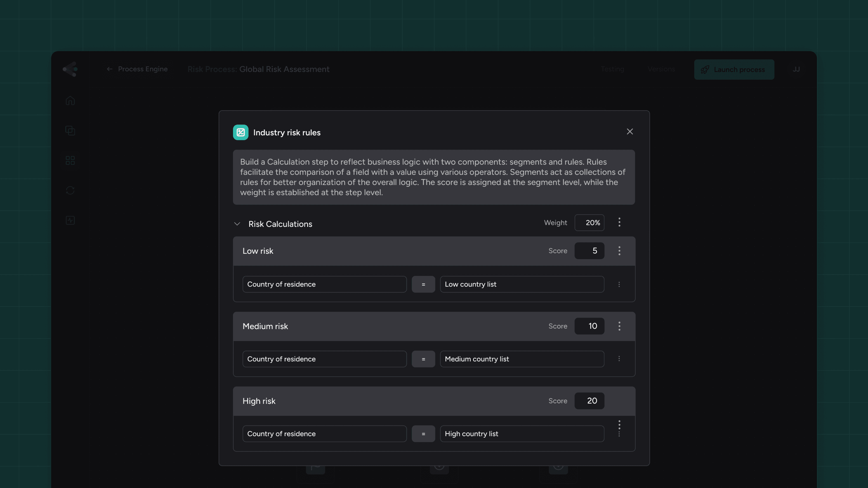
Task: Select Country of residence field in Low risk
Action: point(325,284)
